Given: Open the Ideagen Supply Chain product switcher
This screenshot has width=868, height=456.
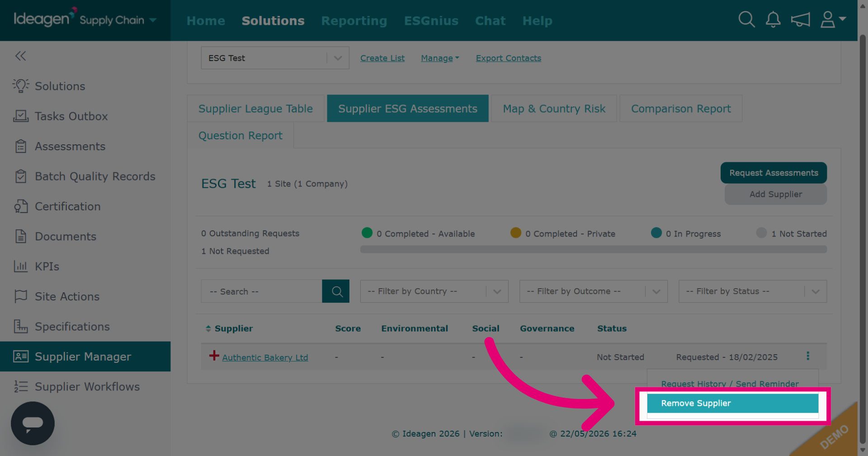Looking at the screenshot, I should click(85, 19).
